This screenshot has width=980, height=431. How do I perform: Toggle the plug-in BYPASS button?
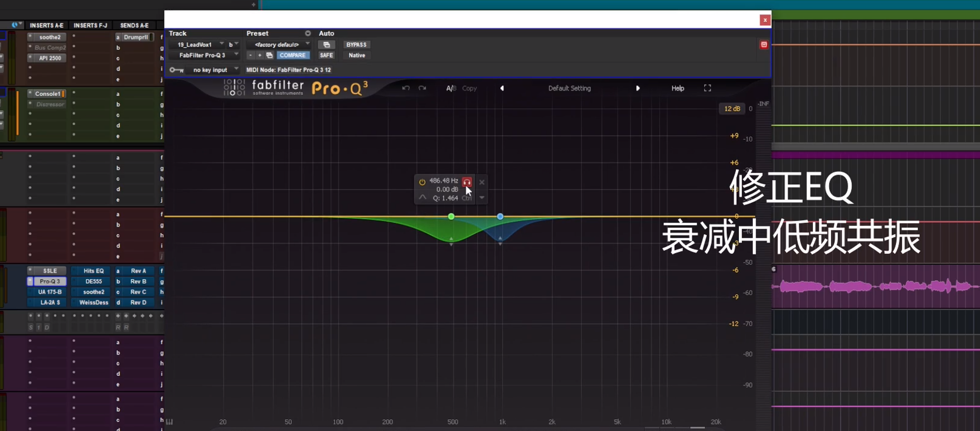point(356,45)
